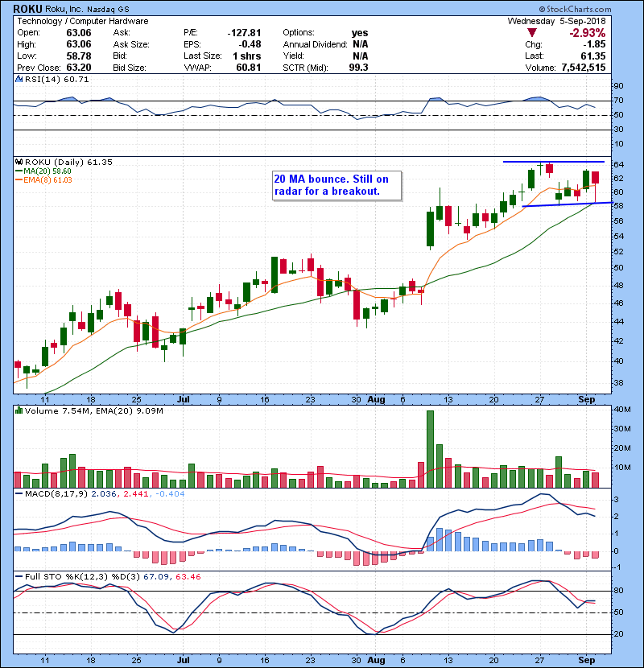
Task: Click the "Roku, Inc." company name
Action: click(64, 9)
